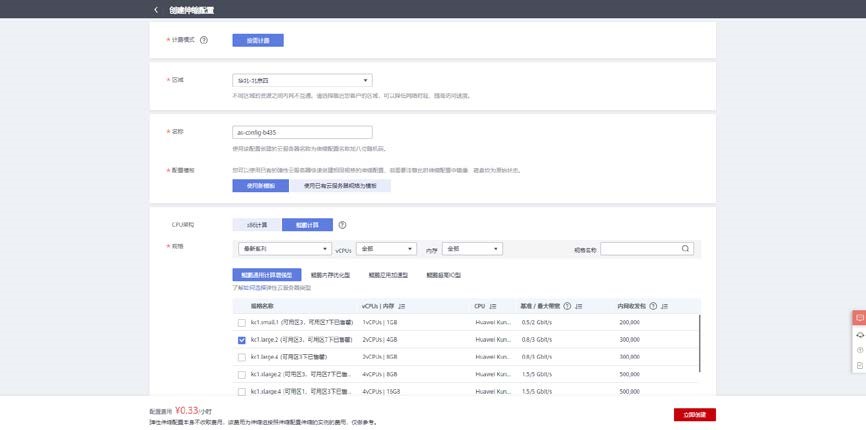Check the kc1.small.1 flavor checkbox
The height and width of the screenshot is (430, 866).
pos(241,323)
